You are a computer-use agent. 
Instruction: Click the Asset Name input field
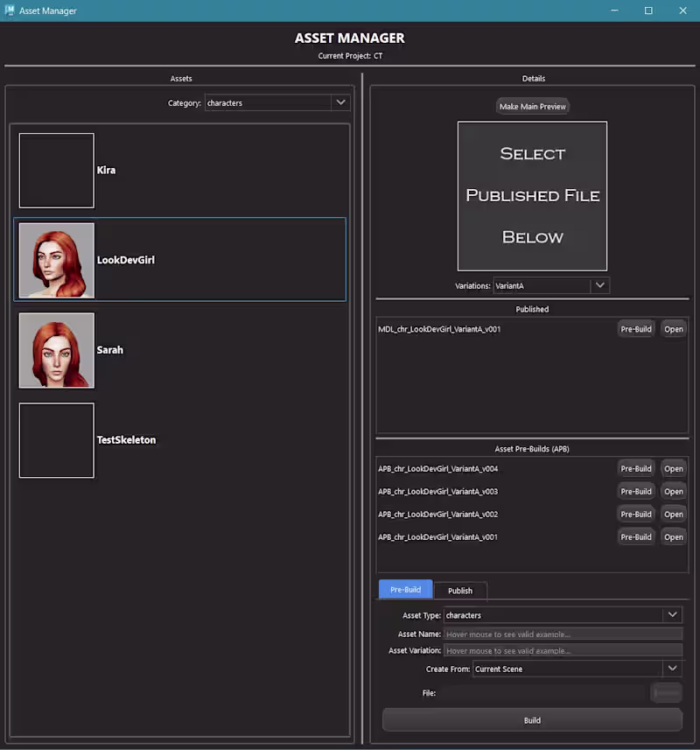coord(563,633)
